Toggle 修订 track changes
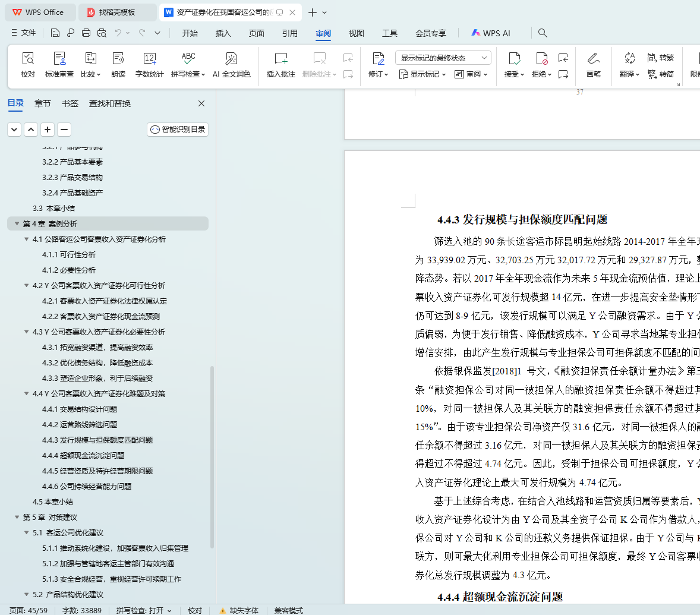Image resolution: width=700 pixels, height=615 pixels. (378, 64)
